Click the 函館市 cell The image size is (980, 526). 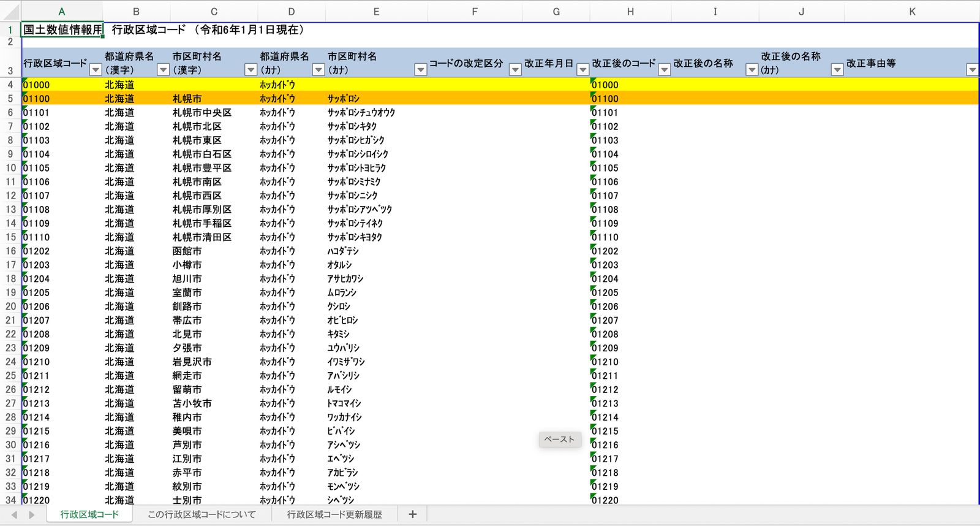point(214,251)
